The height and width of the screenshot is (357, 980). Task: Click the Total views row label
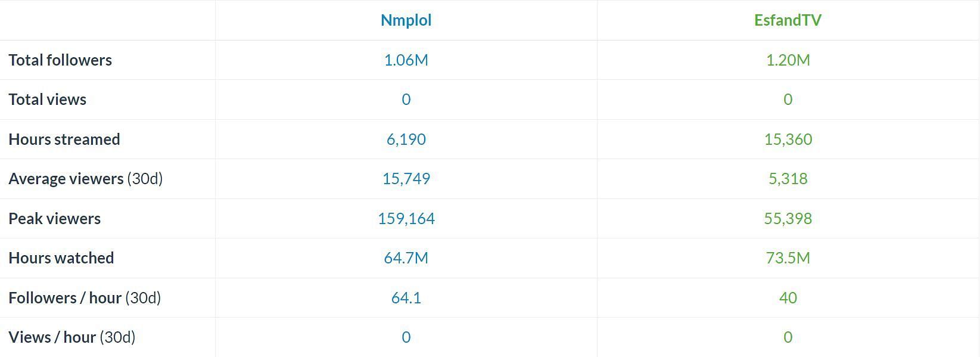pos(48,100)
